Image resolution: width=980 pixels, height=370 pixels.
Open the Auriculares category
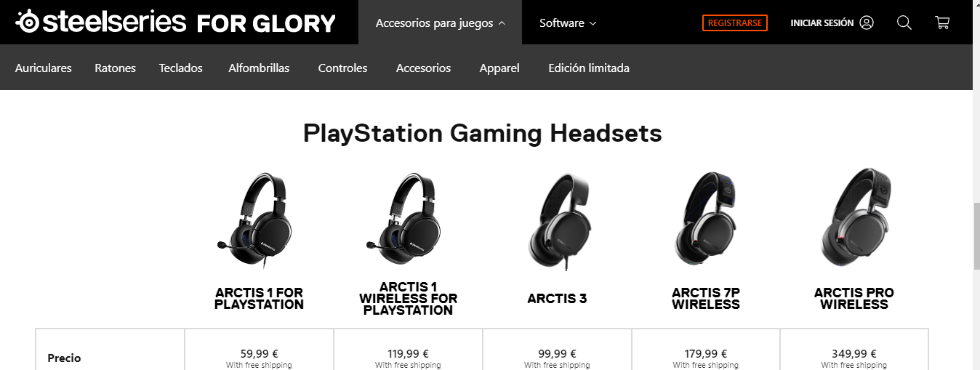coord(44,68)
